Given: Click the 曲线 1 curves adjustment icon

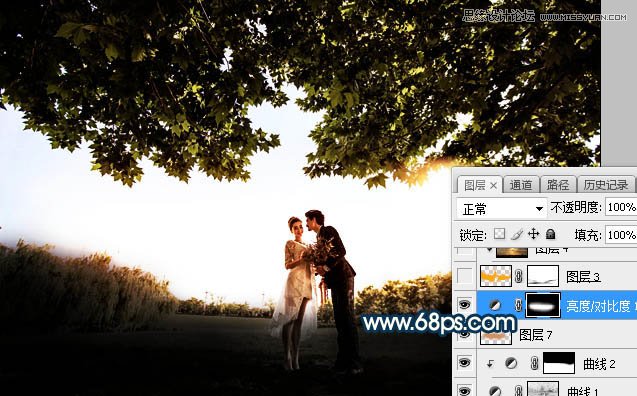Looking at the screenshot, I should click(495, 392).
